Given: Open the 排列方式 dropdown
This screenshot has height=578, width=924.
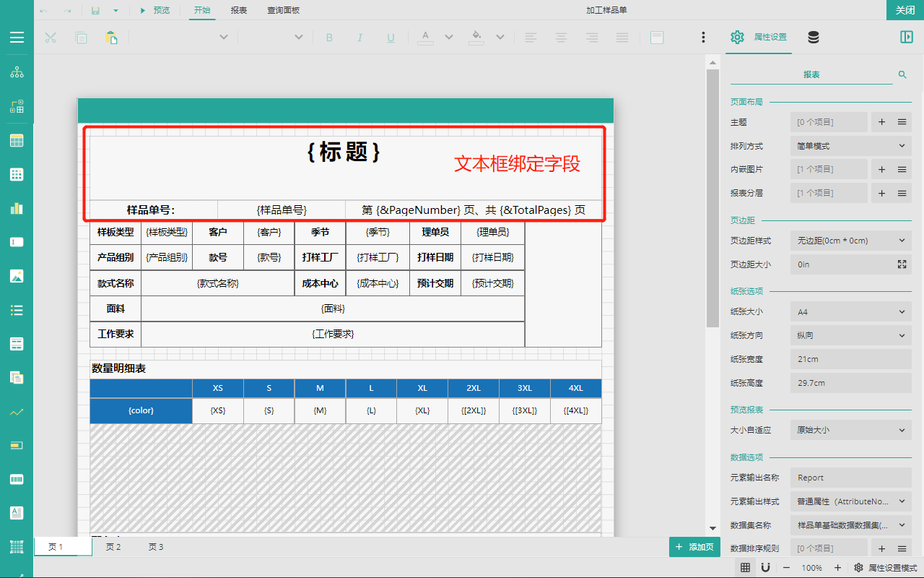Looking at the screenshot, I should click(x=850, y=146).
